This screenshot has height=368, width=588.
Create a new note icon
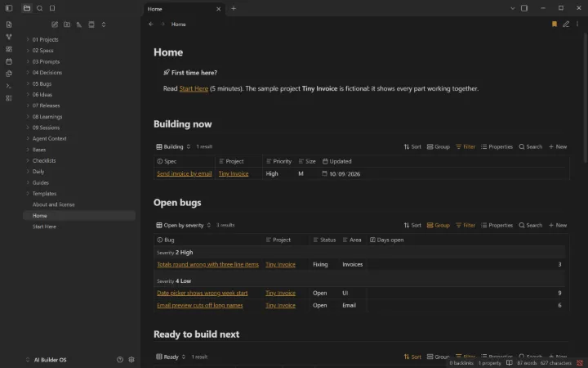click(x=55, y=25)
